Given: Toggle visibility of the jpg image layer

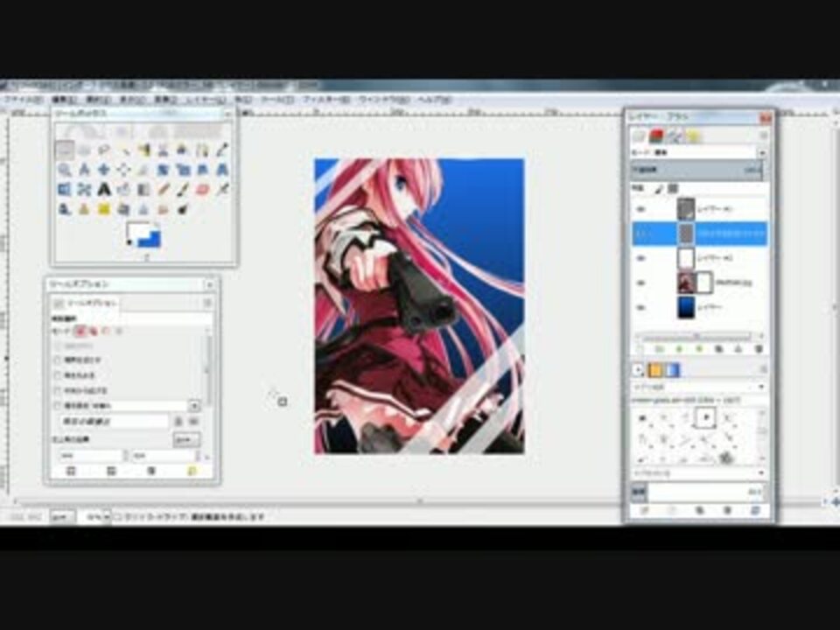Looking at the screenshot, I should 641,283.
